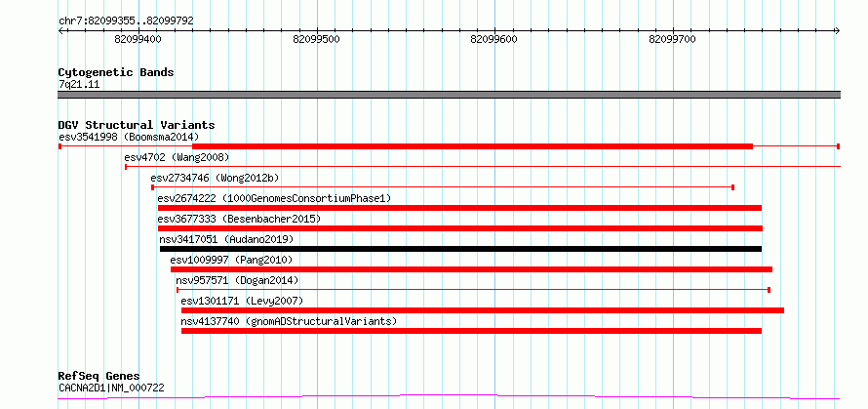Screen dimensions: 868x409
Task: Click the 82099400 ruler tick label
Action: tap(138, 39)
